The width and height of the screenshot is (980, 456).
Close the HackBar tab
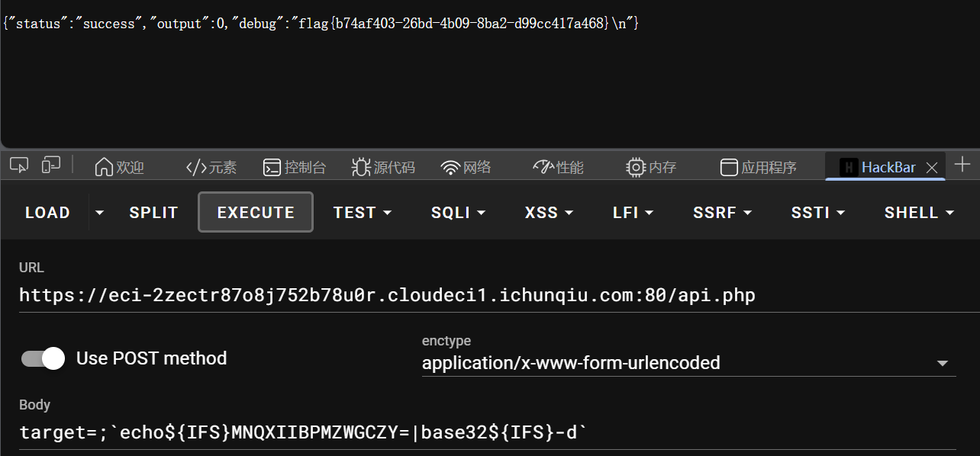point(932,168)
